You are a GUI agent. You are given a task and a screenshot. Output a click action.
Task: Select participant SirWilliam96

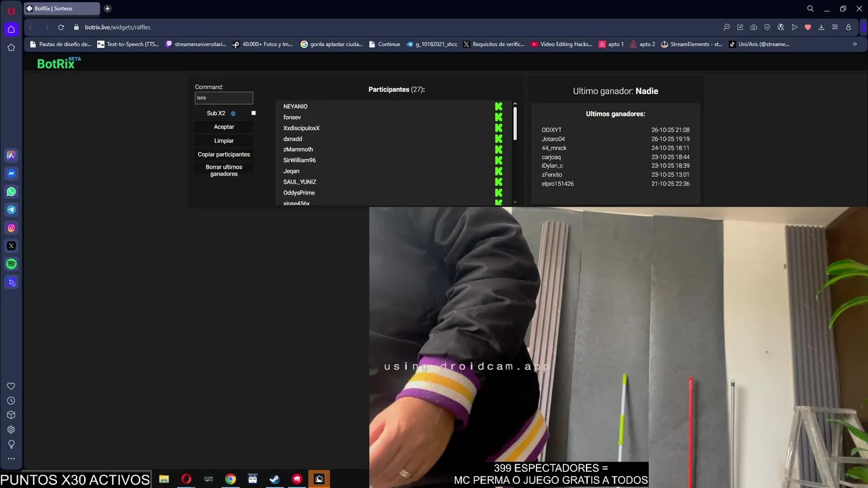pos(299,161)
